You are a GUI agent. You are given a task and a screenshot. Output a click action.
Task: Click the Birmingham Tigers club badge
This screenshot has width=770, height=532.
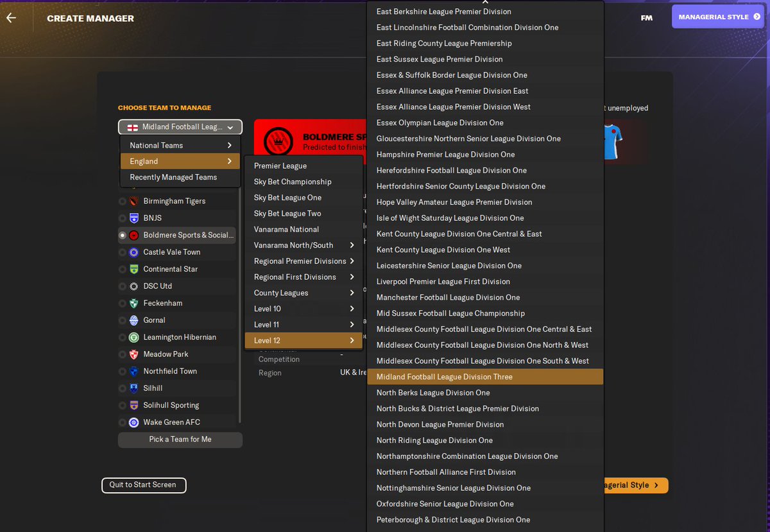(133, 201)
